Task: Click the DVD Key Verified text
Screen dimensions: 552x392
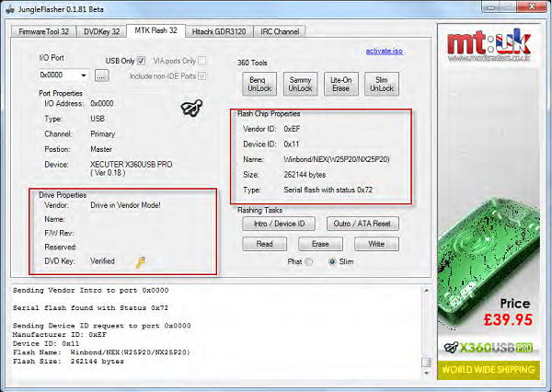Action: click(102, 261)
